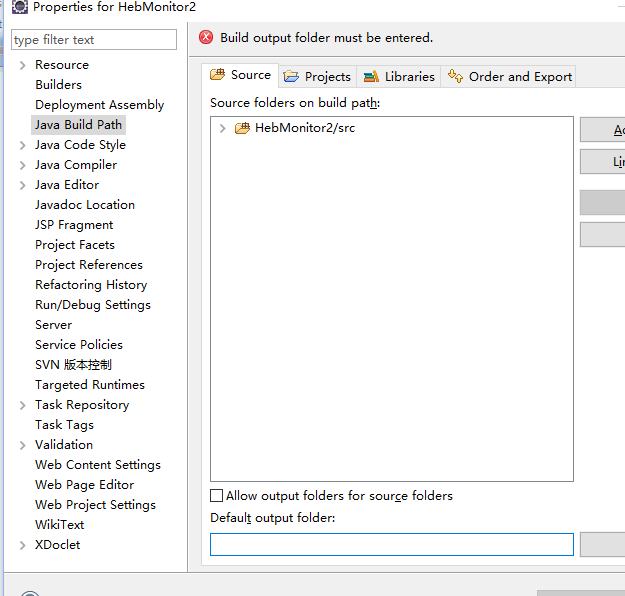
Task: Click the Eclipse icon in title bar
Action: click(20, 7)
